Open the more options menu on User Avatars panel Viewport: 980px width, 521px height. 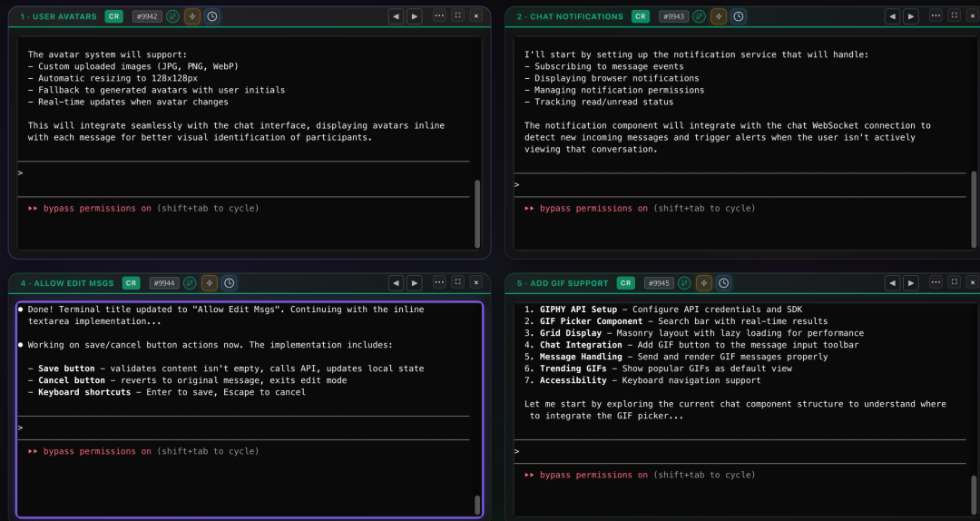coord(439,15)
